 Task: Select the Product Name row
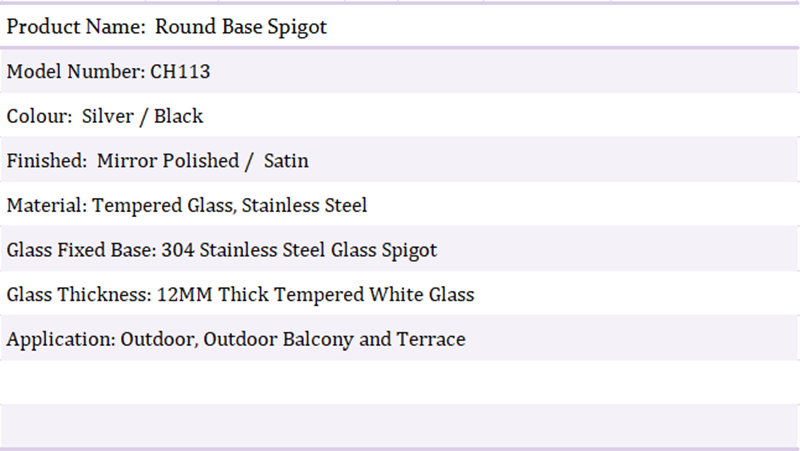(400, 26)
